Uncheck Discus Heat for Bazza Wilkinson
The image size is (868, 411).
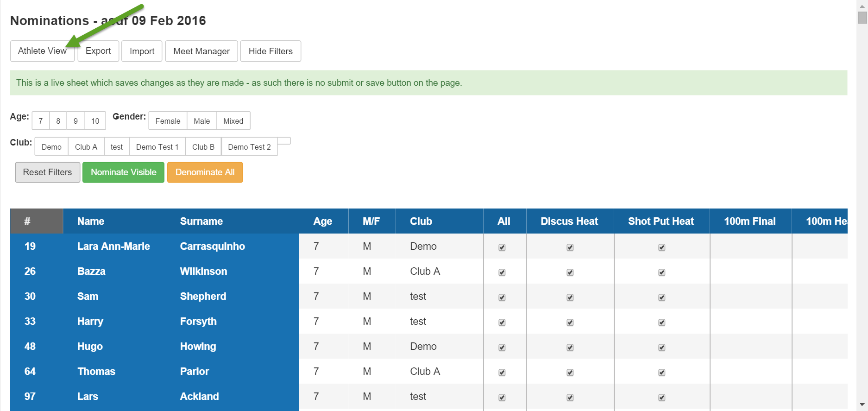570,272
